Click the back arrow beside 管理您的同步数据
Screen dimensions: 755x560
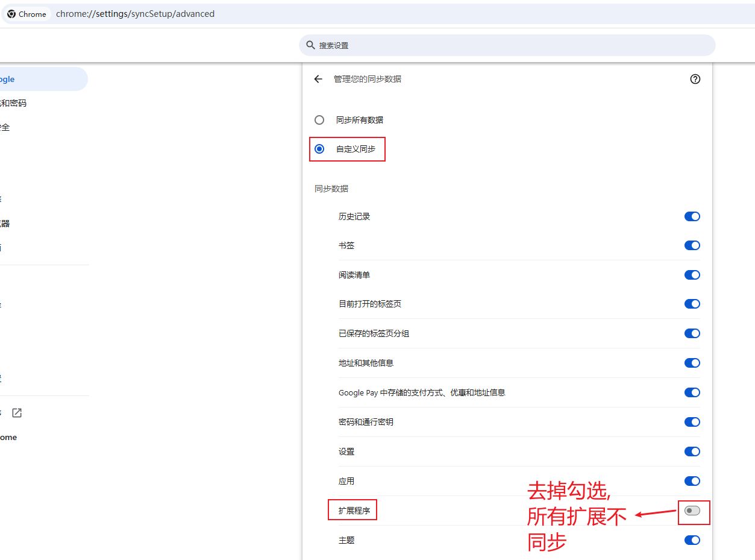(x=318, y=79)
